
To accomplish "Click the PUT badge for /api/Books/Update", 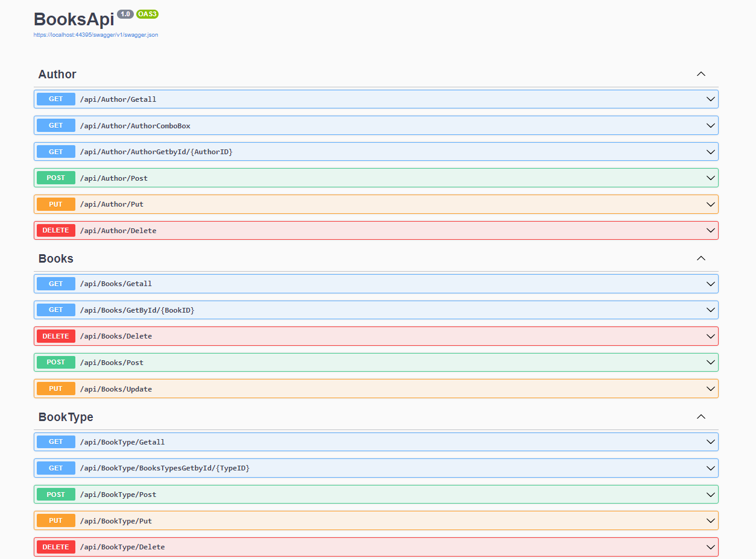I will (56, 389).
